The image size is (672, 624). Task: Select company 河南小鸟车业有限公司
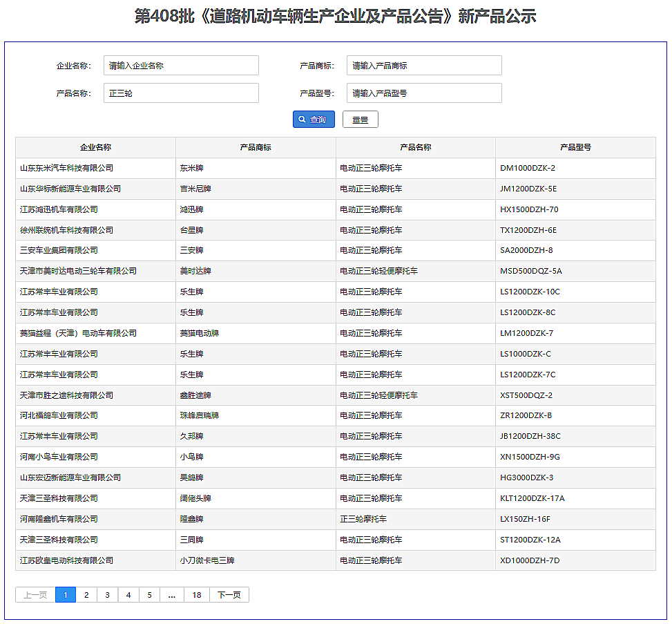59,457
